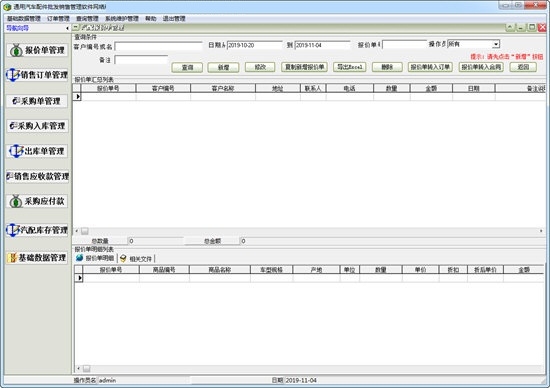
Task: Focus the 客户编号或名 input field
Action: pos(159,46)
